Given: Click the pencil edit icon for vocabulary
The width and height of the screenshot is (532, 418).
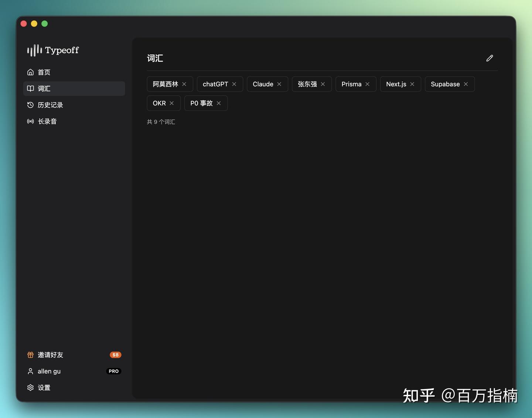Looking at the screenshot, I should pyautogui.click(x=490, y=58).
